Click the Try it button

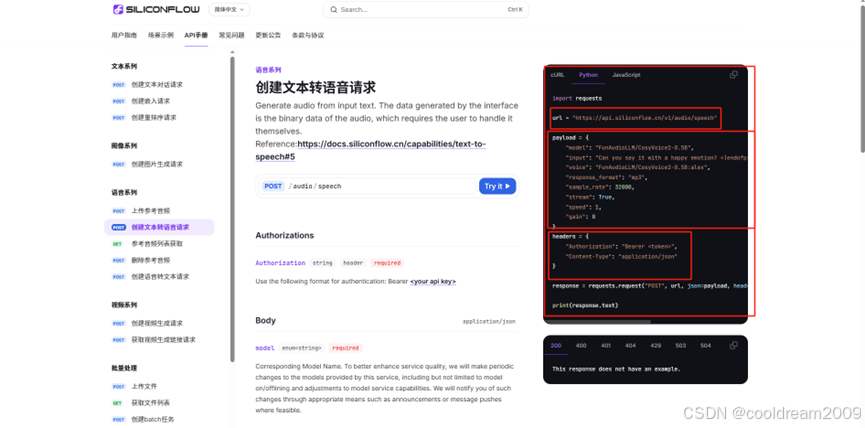pos(498,186)
